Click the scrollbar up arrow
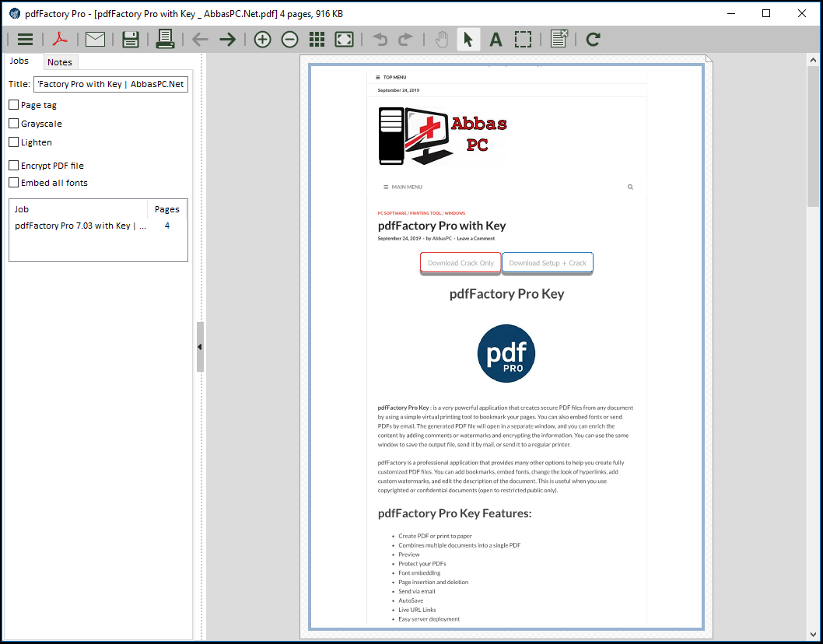 coord(813,61)
